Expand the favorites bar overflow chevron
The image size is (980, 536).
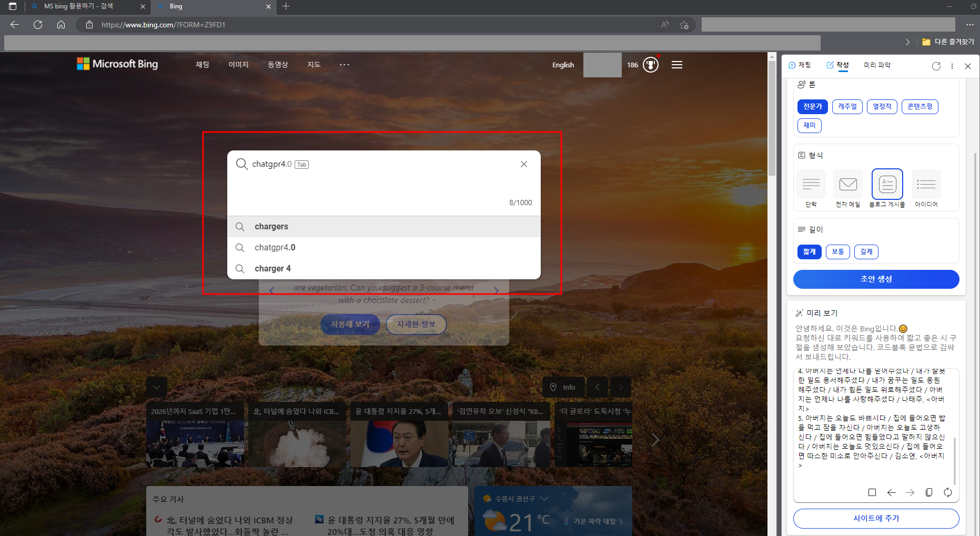pyautogui.click(x=907, y=42)
